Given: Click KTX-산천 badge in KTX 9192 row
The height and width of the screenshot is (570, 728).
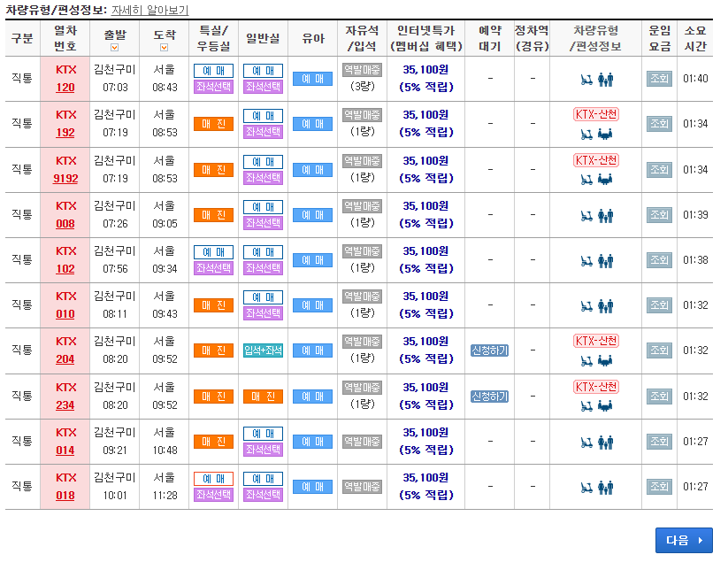Looking at the screenshot, I should 596,160.
